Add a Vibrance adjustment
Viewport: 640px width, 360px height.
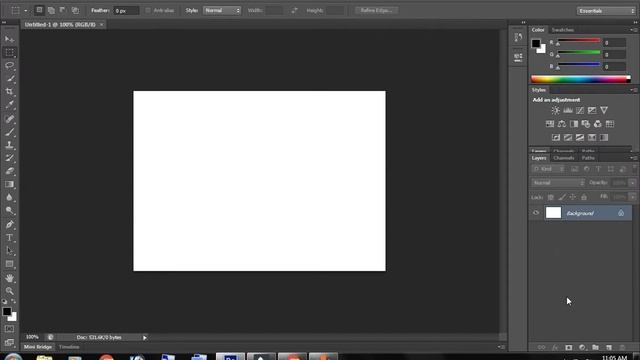(x=604, y=110)
